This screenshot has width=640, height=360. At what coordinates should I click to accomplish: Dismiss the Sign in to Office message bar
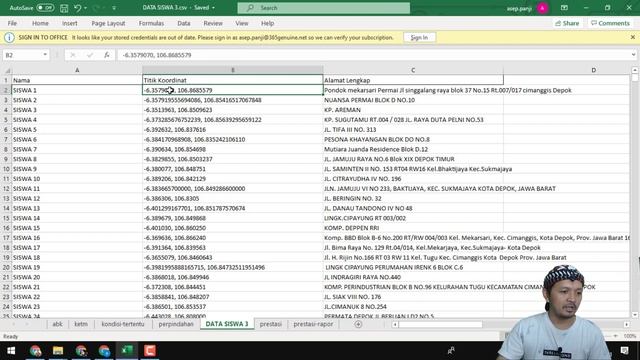[x=633, y=37]
